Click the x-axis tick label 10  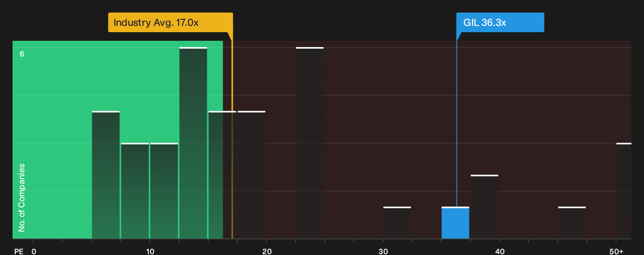tap(150, 251)
